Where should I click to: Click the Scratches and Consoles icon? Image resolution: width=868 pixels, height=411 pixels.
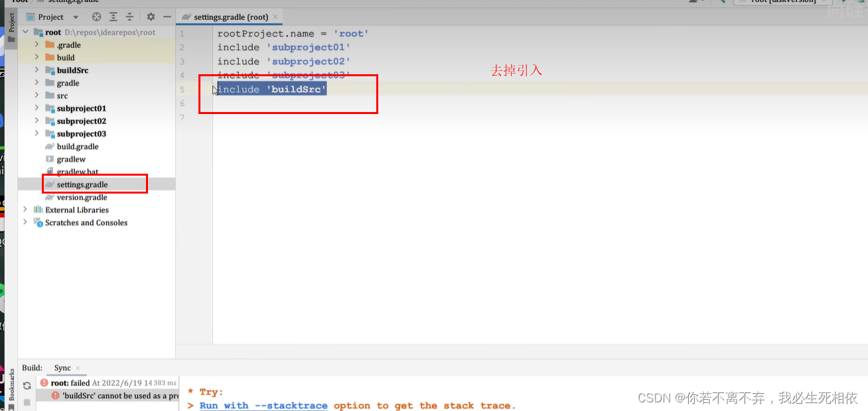[38, 222]
